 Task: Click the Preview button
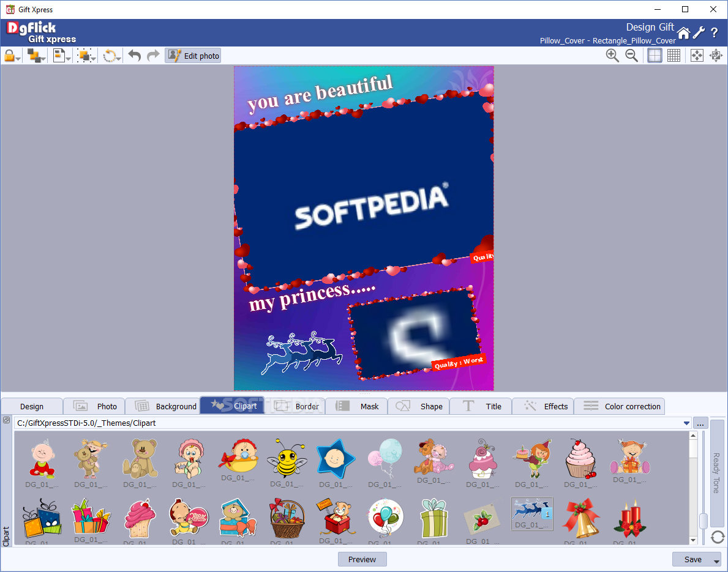tap(362, 560)
